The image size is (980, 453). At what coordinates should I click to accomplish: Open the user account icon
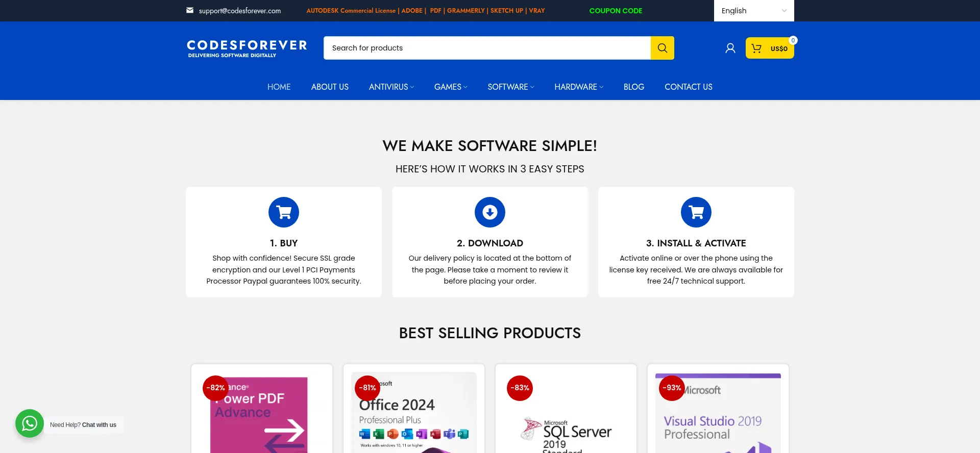730,48
